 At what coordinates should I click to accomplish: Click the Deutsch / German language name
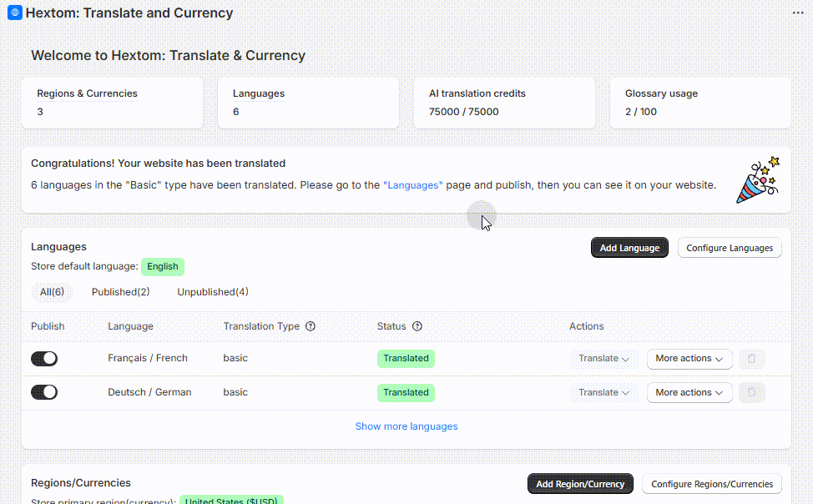pyautogui.click(x=149, y=392)
